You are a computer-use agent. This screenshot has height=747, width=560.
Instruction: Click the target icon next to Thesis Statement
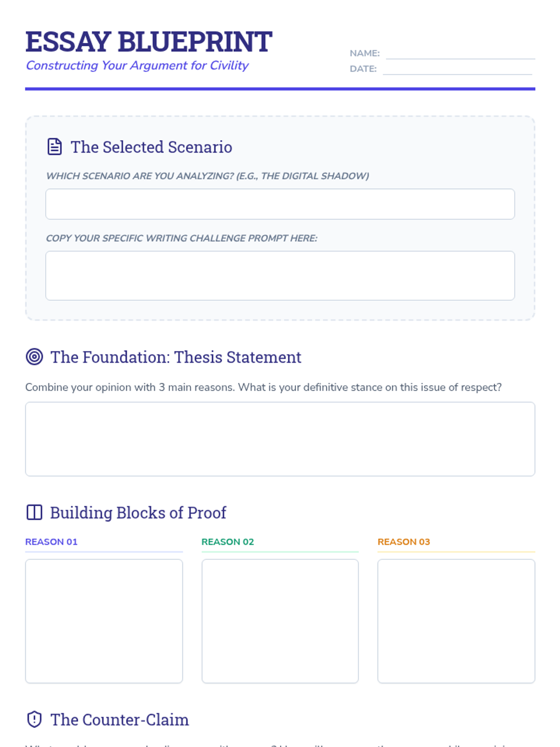[35, 357]
